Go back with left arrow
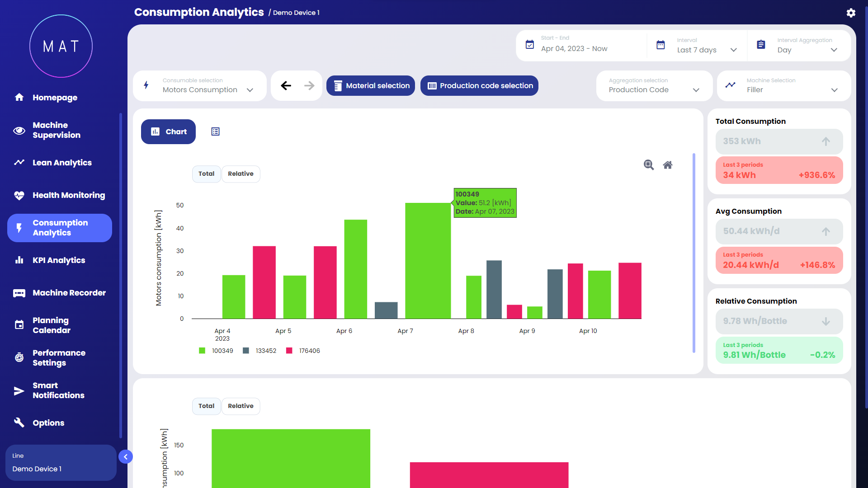Image resolution: width=868 pixels, height=488 pixels. [x=286, y=85]
